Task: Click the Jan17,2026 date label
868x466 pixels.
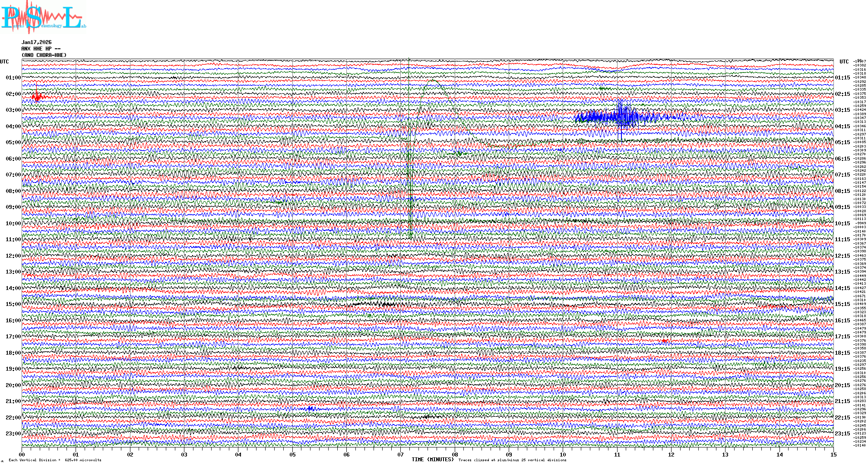Action: 36,42
